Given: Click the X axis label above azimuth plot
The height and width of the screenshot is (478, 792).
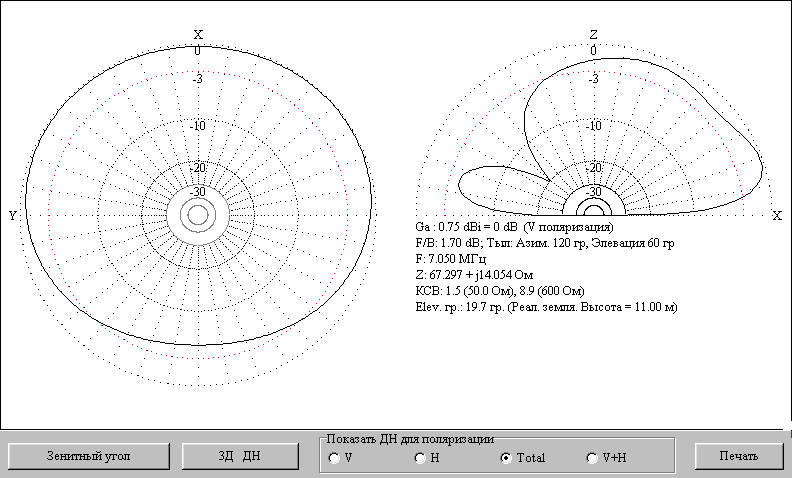Looking at the screenshot, I should pyautogui.click(x=199, y=34).
